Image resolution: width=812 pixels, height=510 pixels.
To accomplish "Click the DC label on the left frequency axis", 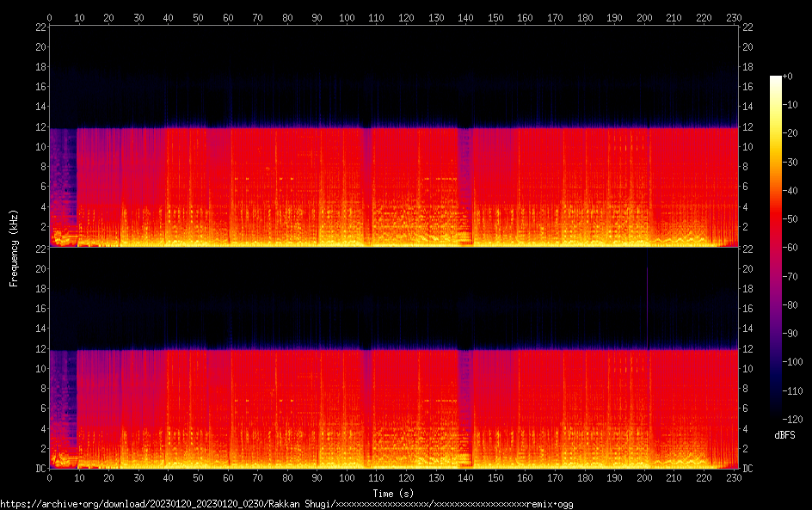I will point(39,469).
